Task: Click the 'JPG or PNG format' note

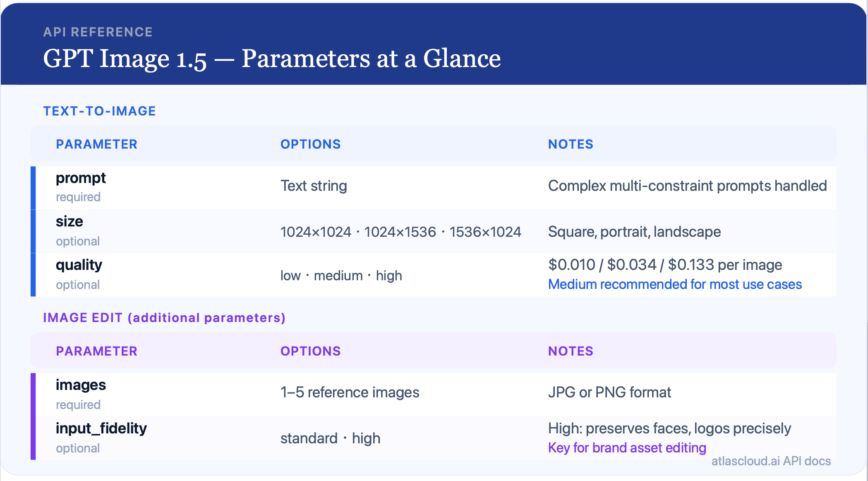Action: pos(609,392)
